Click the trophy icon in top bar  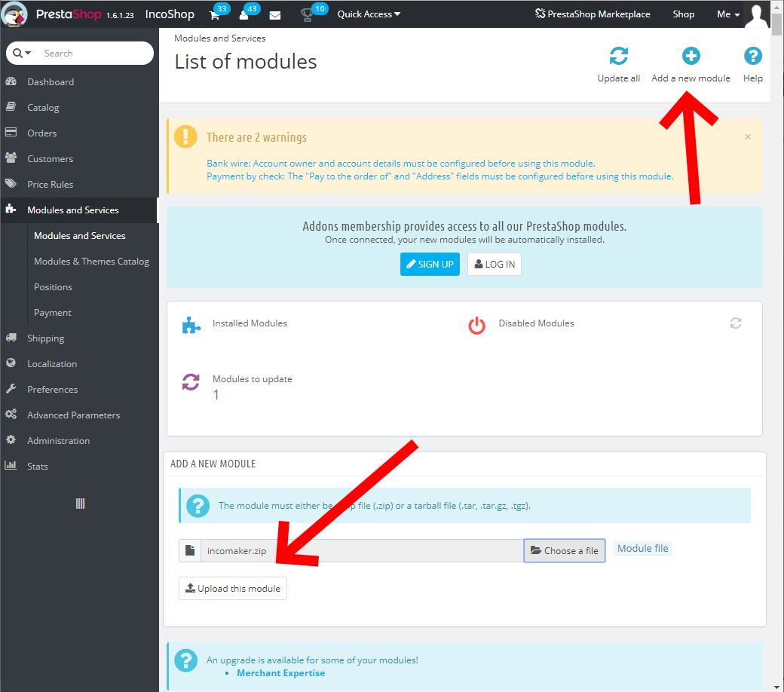point(307,14)
